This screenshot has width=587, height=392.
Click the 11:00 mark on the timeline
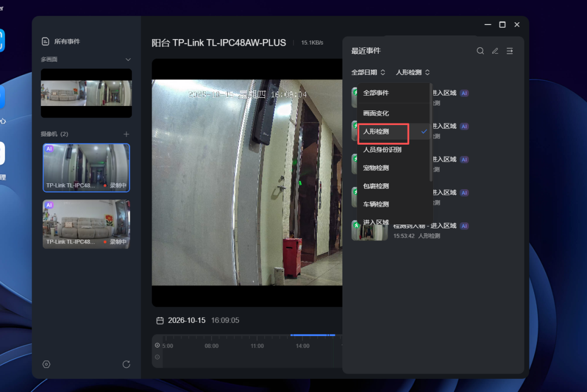257,346
